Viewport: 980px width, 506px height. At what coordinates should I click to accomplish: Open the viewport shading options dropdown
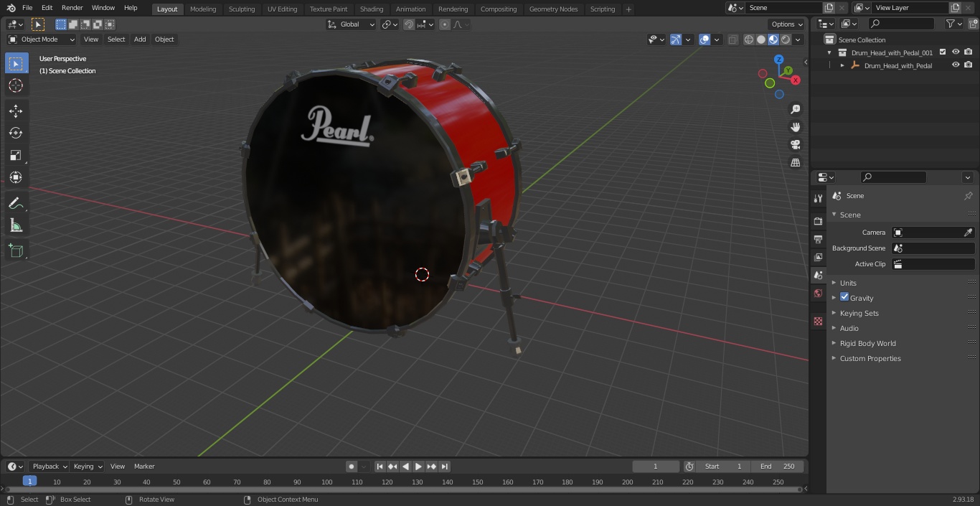point(798,39)
